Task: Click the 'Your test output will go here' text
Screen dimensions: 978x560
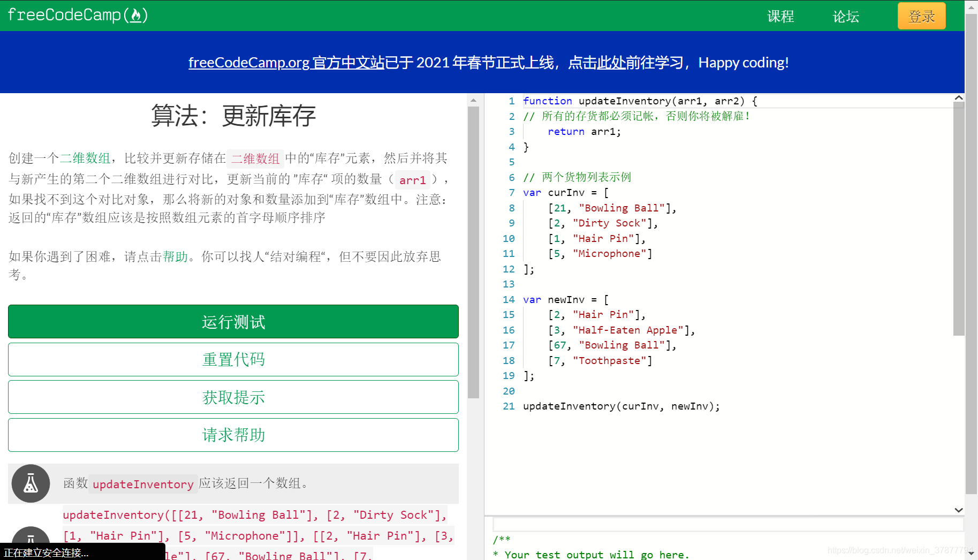Action: [x=596, y=555]
